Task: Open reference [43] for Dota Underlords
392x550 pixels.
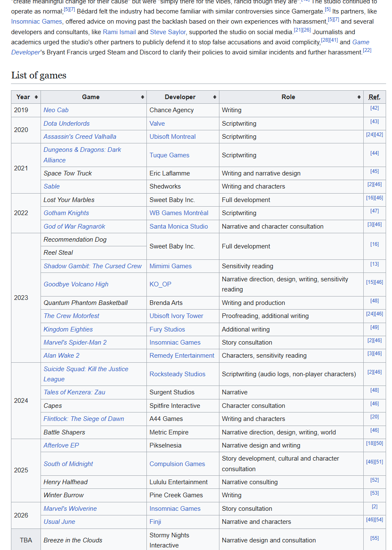Action: [374, 121]
